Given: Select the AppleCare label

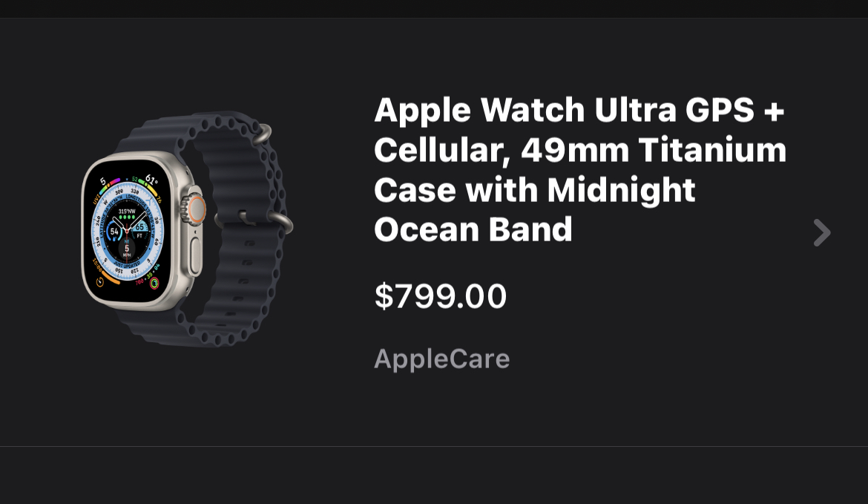Looking at the screenshot, I should [x=442, y=359].
